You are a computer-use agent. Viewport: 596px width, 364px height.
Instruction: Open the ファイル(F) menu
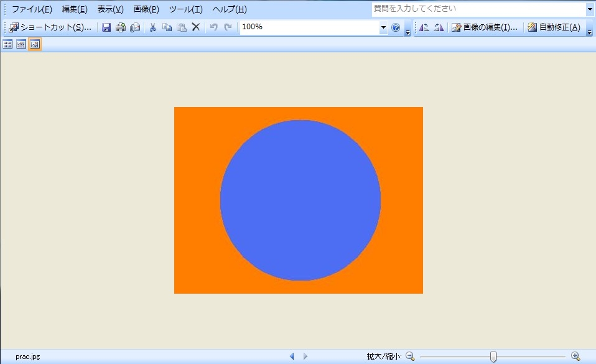(32, 9)
